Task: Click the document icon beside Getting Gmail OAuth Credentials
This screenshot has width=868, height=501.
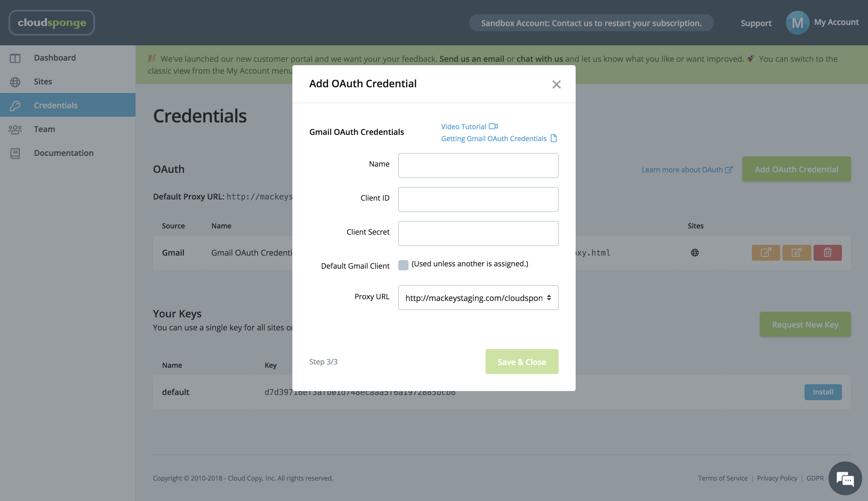Action: coord(553,138)
